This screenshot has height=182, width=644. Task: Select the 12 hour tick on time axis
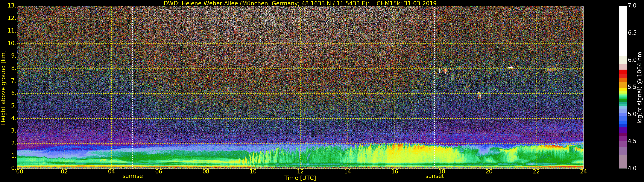pyautogui.click(x=300, y=172)
